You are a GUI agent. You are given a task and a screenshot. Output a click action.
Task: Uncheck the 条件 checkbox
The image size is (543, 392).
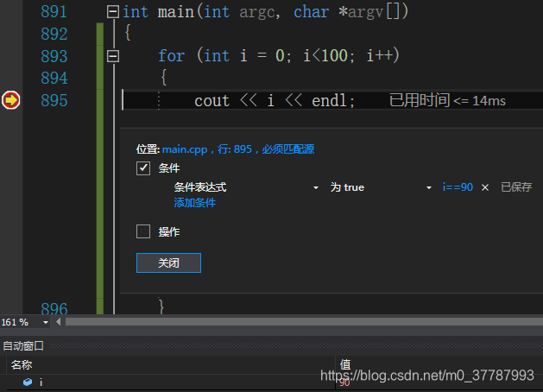click(143, 168)
